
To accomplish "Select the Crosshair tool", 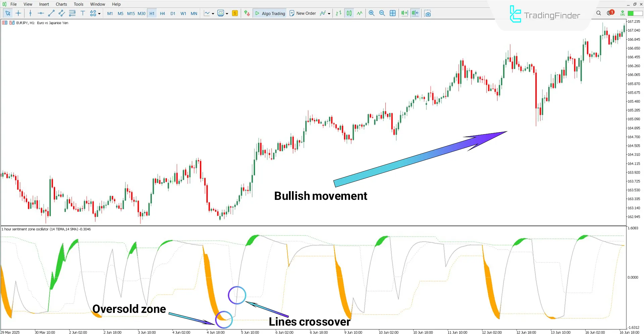I will point(18,13).
